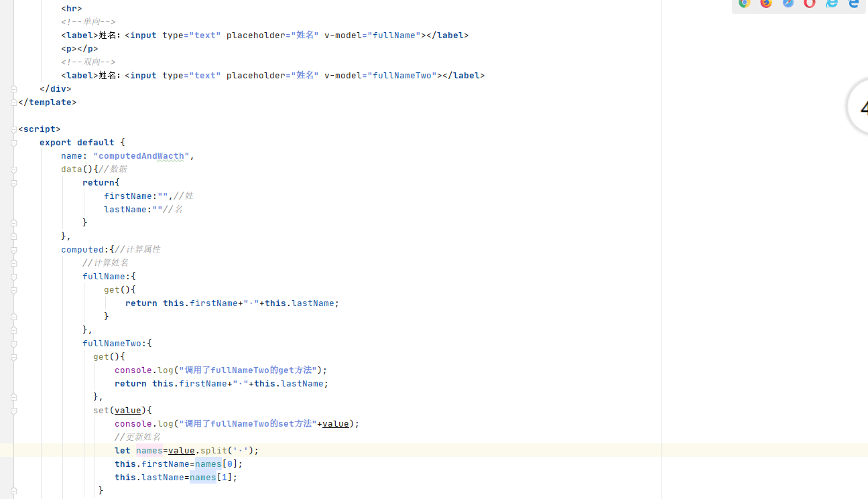Click the //更新姓名 comment

pyautogui.click(x=137, y=437)
